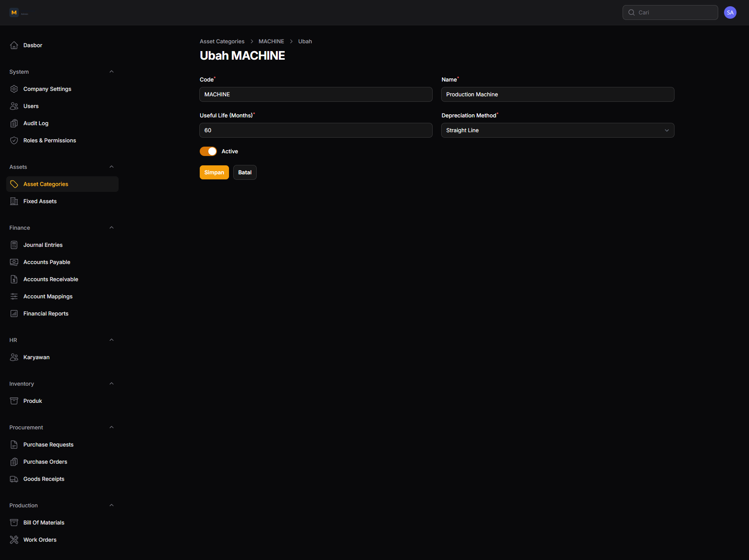
Task: Click the Bill Of Materials box icon
Action: click(14, 523)
